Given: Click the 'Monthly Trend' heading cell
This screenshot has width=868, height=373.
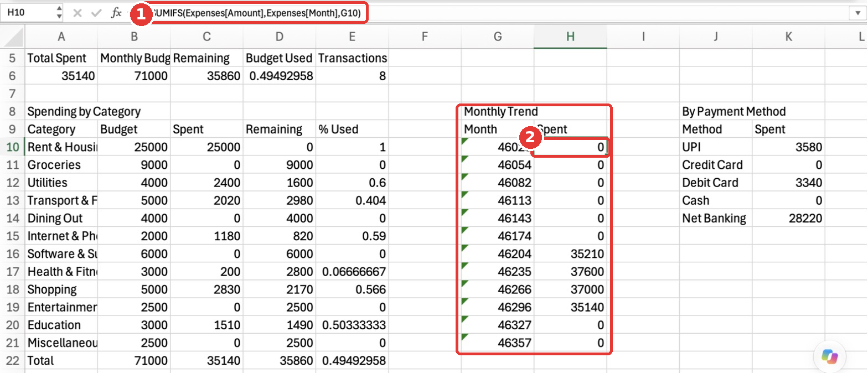Looking at the screenshot, I should coord(498,111).
